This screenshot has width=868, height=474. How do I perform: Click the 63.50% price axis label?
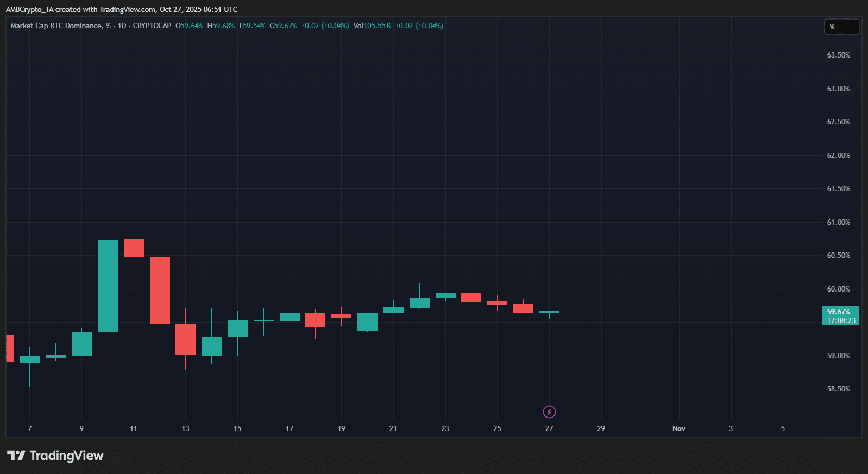pos(838,55)
